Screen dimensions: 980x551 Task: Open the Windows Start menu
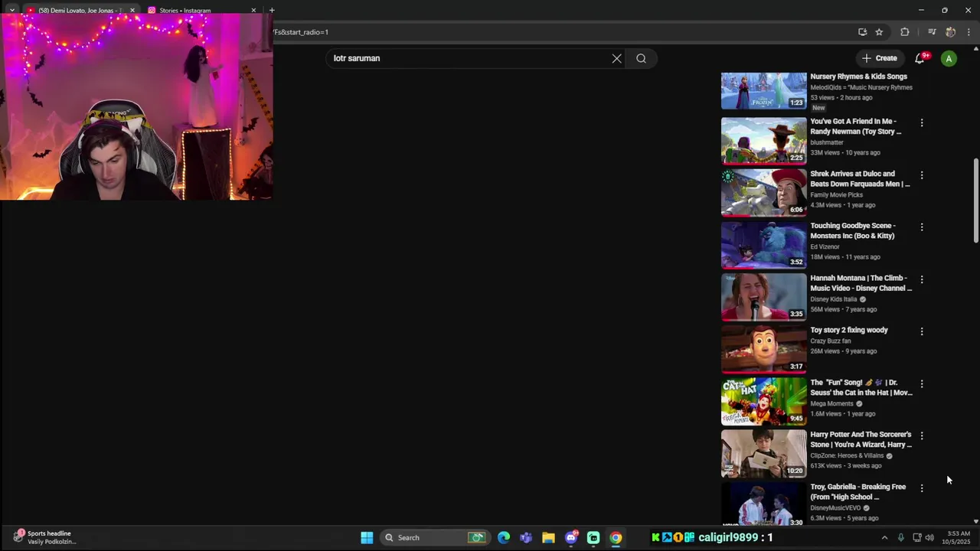pos(367,537)
